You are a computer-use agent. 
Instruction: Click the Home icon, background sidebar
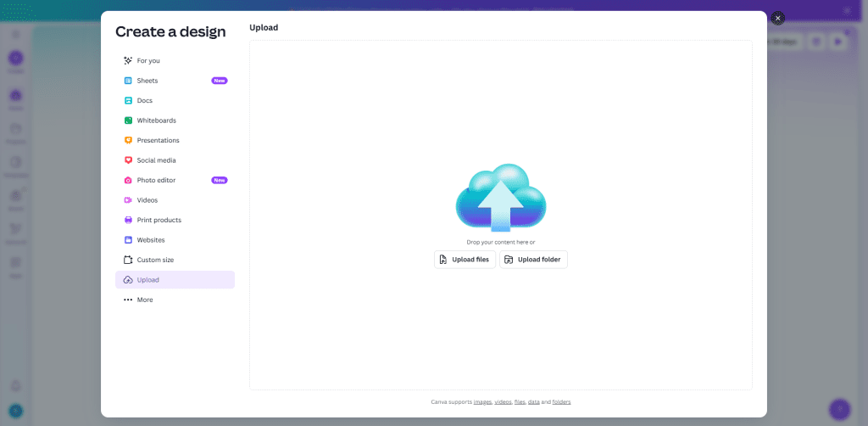tap(16, 95)
